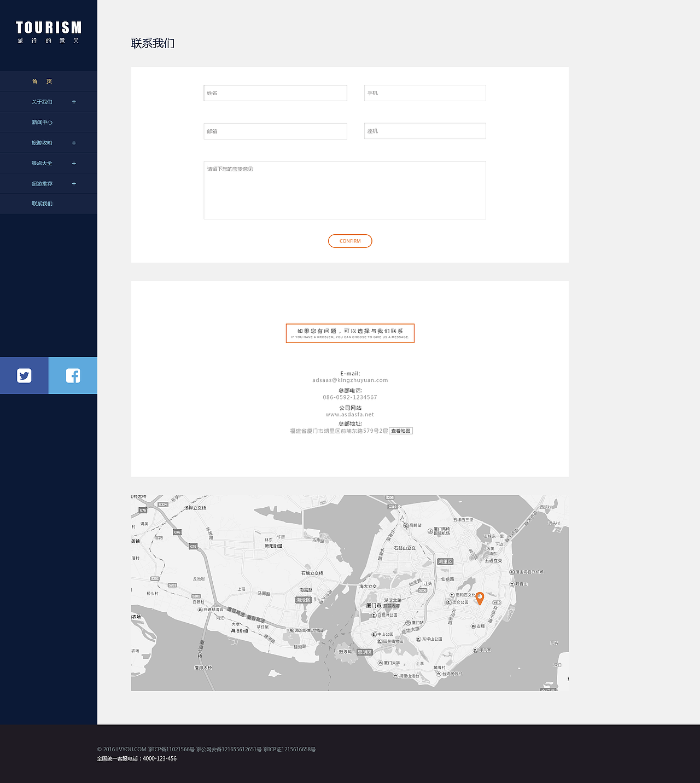Expand the 旅游攻略 submenu plus icon
This screenshot has width=700, height=783.
(74, 143)
